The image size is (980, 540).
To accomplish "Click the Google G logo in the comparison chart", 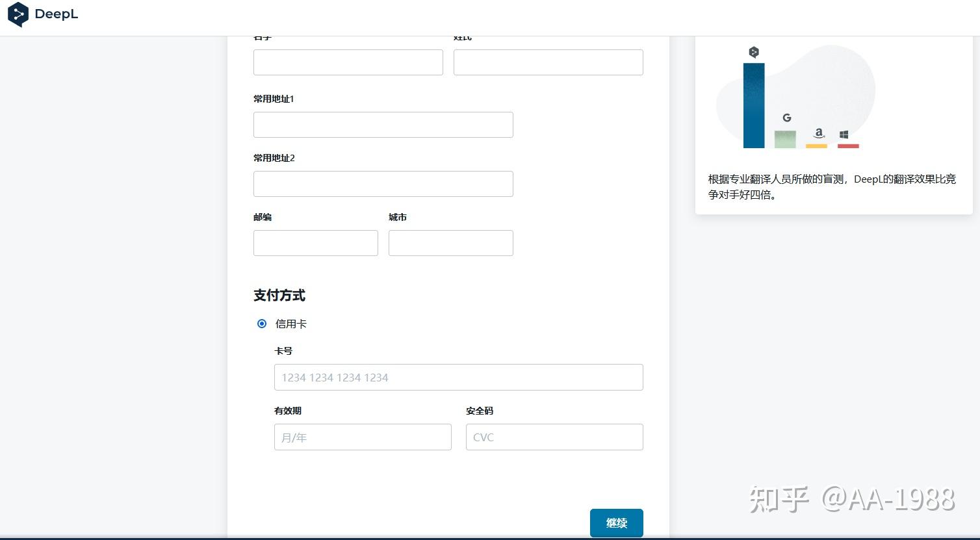I will [x=787, y=118].
